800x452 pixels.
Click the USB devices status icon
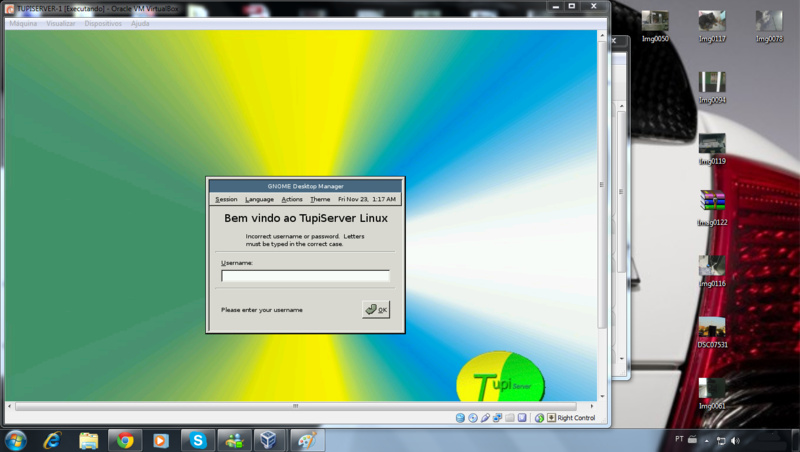(x=485, y=418)
